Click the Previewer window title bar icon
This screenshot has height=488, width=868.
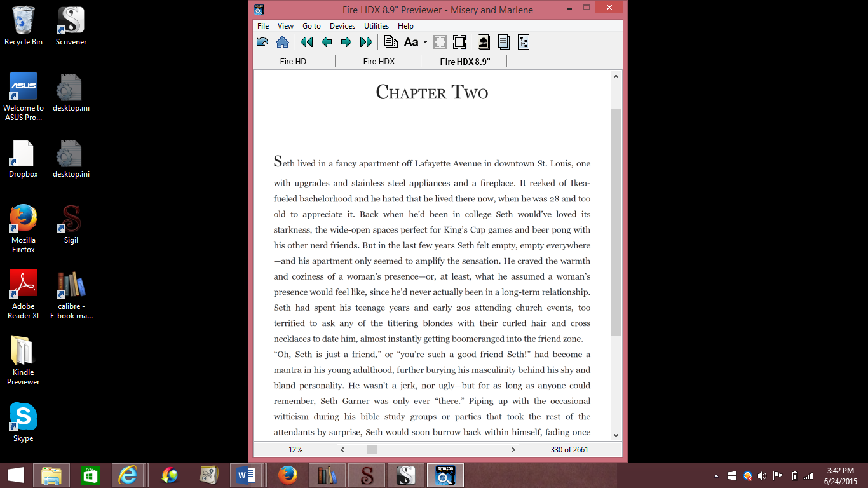[x=259, y=9]
